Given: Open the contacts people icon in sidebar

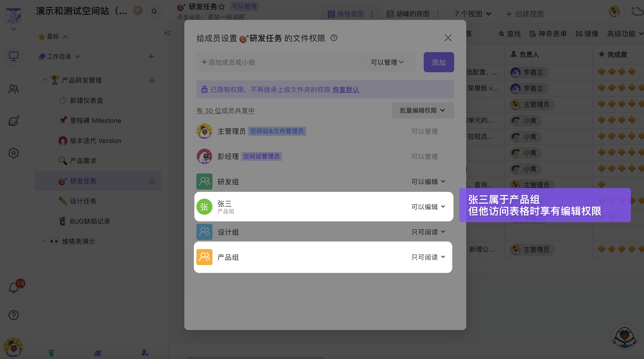Looking at the screenshot, I should click(14, 89).
